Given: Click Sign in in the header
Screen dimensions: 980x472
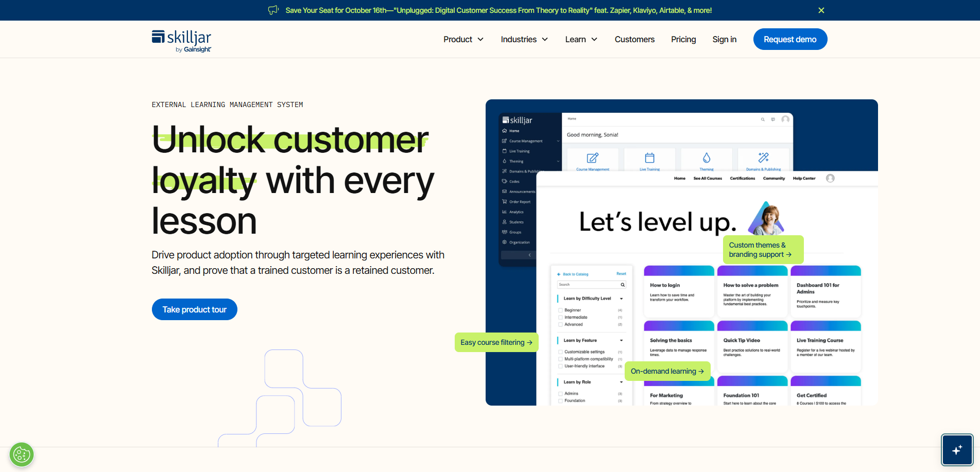Looking at the screenshot, I should [x=724, y=39].
